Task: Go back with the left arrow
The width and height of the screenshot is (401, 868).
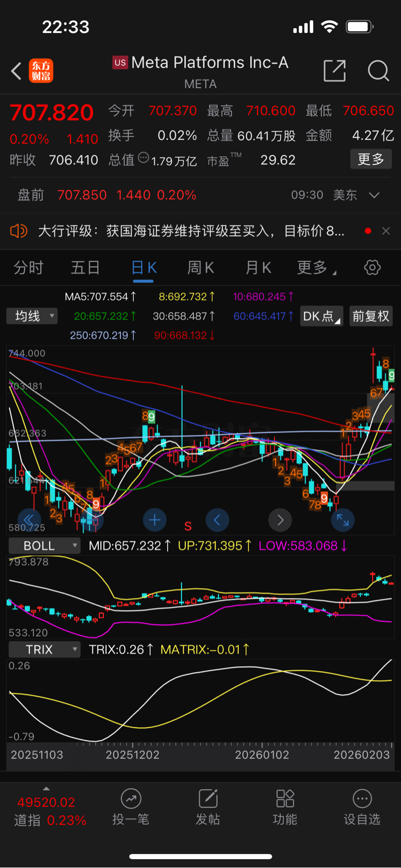Action: (16, 71)
